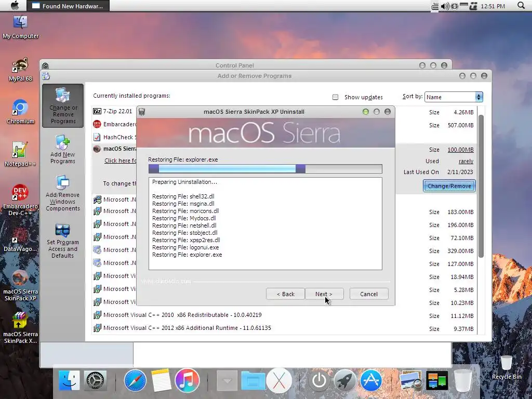
Task: Click the Change/Remove button
Action: 449,186
